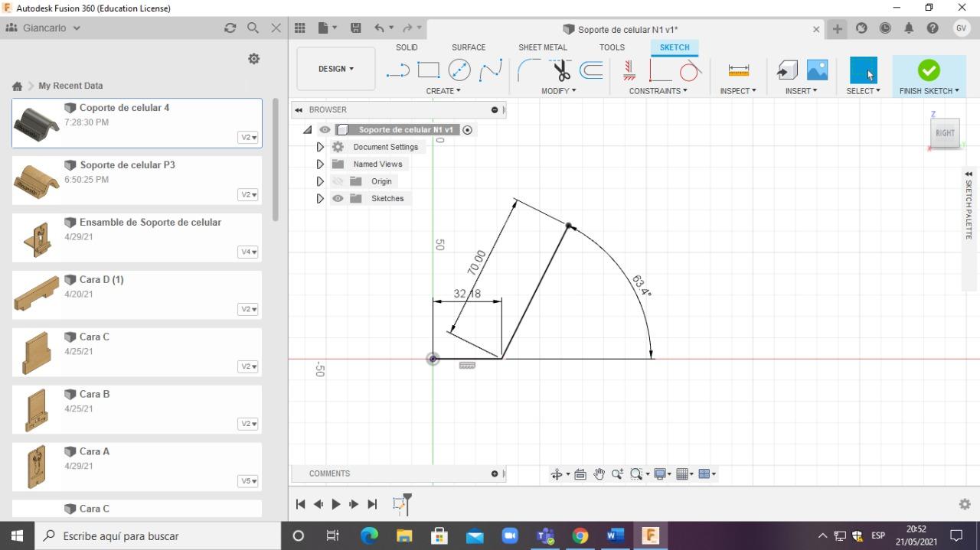The height and width of the screenshot is (550, 980).
Task: Expand the Named Views node
Action: tap(320, 164)
